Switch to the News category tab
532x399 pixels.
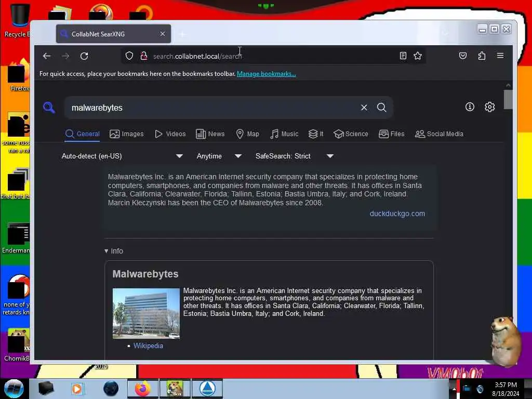pyautogui.click(x=210, y=134)
